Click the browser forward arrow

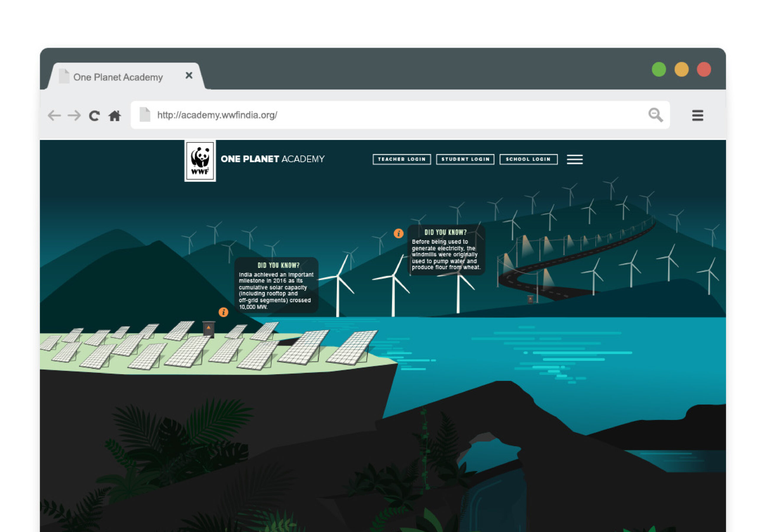(74, 116)
